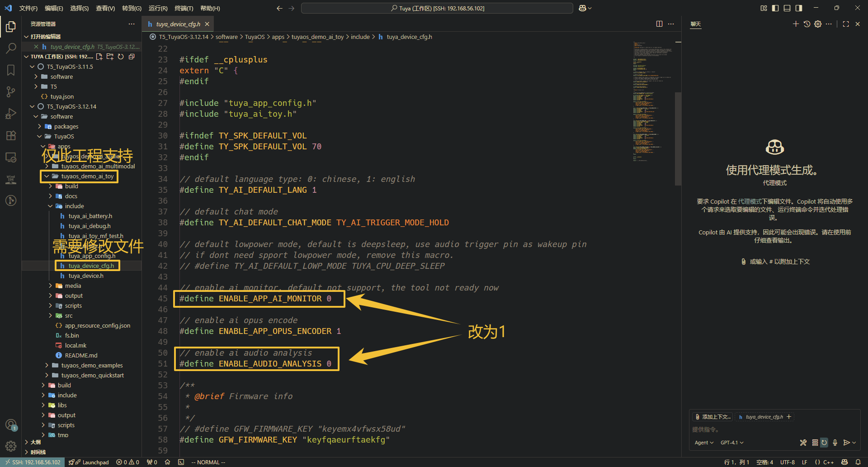Expand the Timeline section

pyautogui.click(x=38, y=452)
